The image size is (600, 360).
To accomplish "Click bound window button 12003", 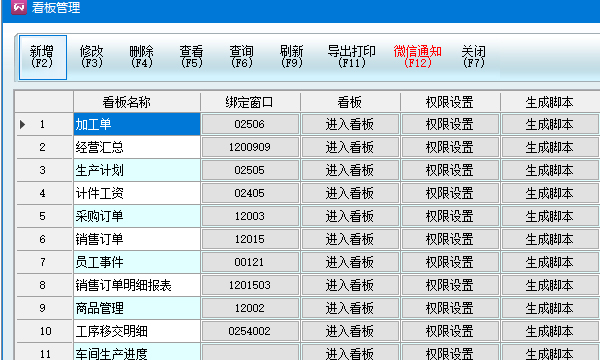I will tap(250, 216).
